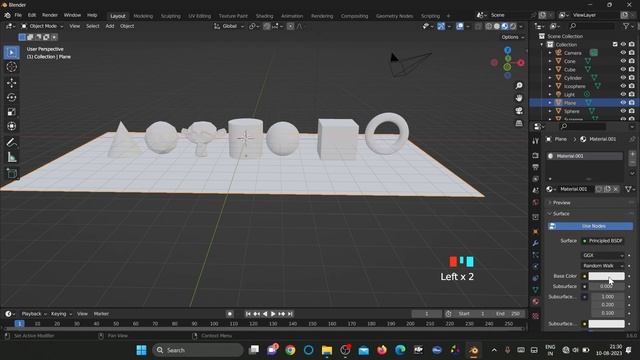This screenshot has height=360, width=640.
Task: Open the Random Walk subsurface method dropdown
Action: click(602, 266)
